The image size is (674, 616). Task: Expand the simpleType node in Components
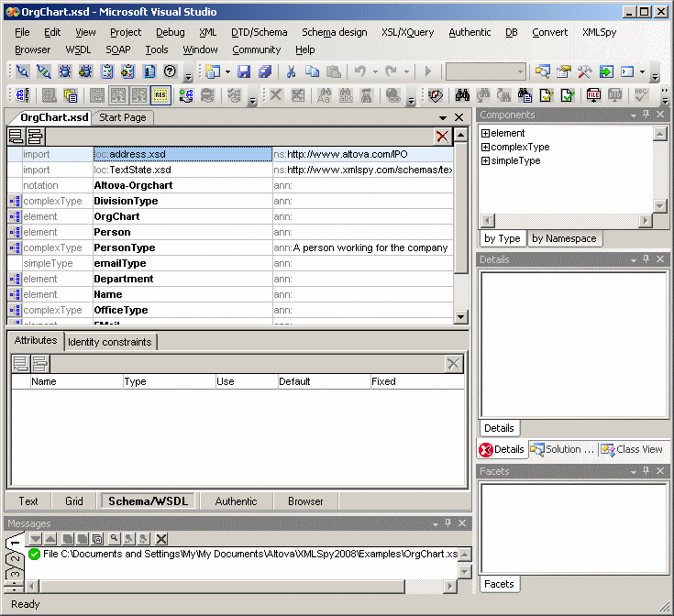pos(486,161)
